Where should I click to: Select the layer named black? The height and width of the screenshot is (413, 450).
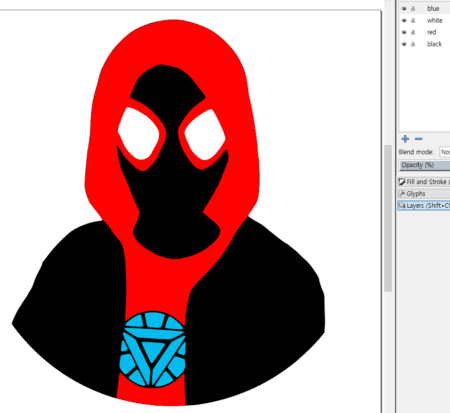(434, 44)
